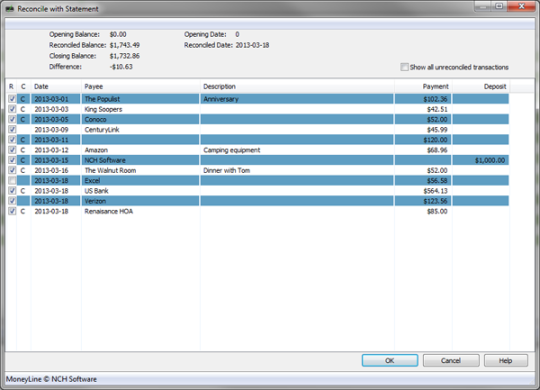Toggle reconciled checkbox for Verizon

[12, 201]
